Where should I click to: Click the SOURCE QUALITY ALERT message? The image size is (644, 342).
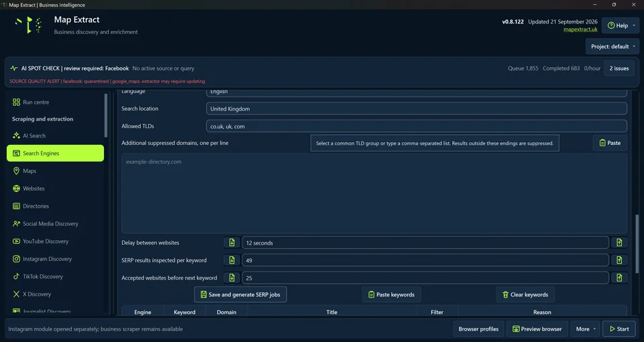107,81
